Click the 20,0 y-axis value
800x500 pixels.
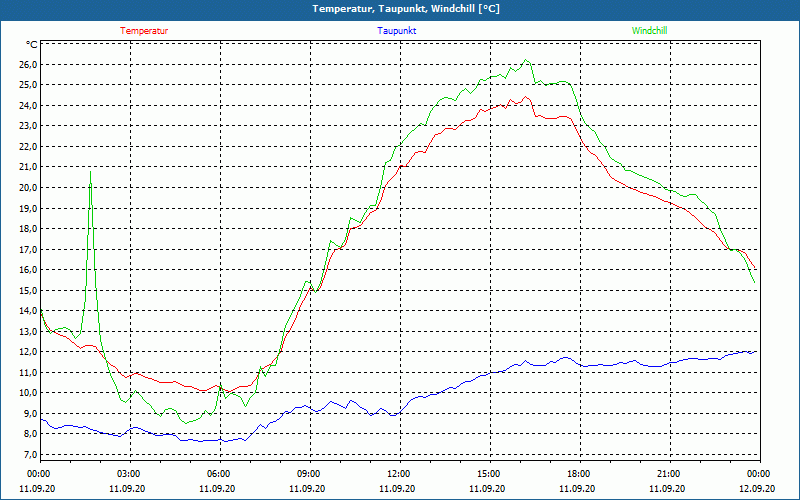click(29, 188)
